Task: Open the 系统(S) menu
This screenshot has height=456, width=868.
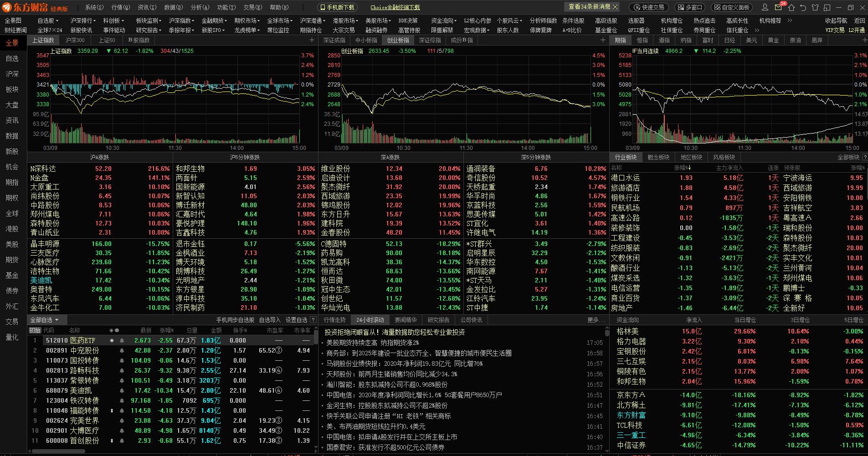Action: point(94,7)
